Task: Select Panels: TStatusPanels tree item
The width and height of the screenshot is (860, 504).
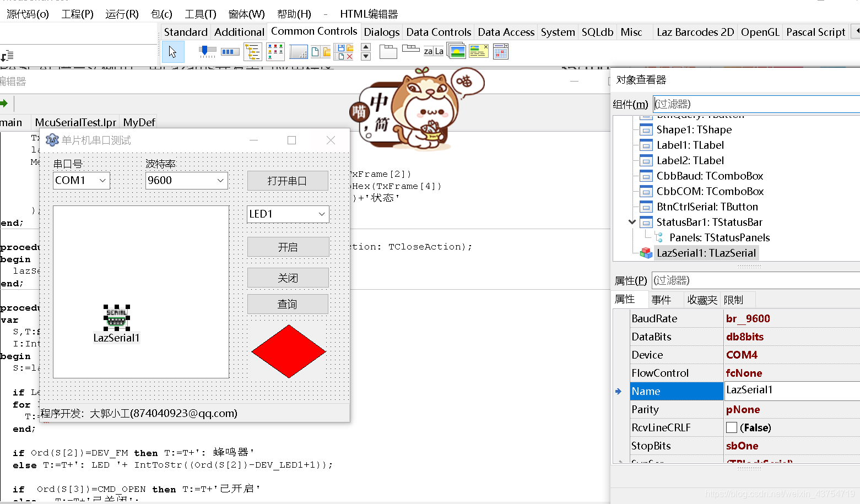Action: [x=720, y=237]
